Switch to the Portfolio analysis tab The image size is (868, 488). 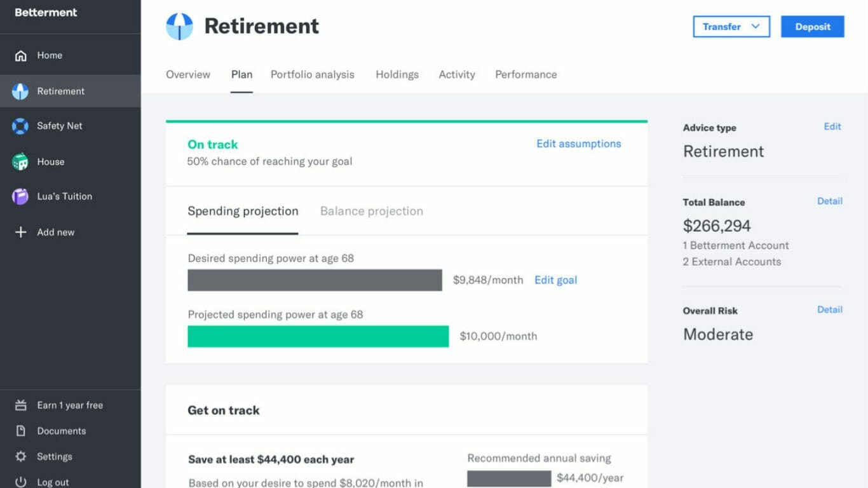[312, 74]
